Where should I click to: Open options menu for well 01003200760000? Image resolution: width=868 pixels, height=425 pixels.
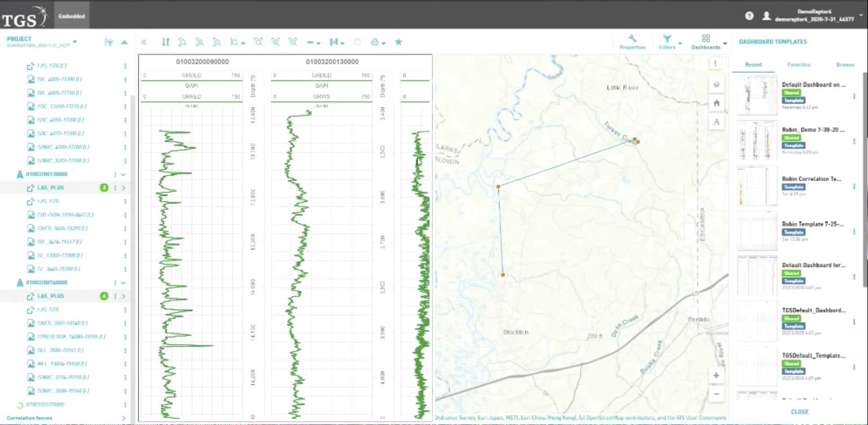[x=115, y=283]
